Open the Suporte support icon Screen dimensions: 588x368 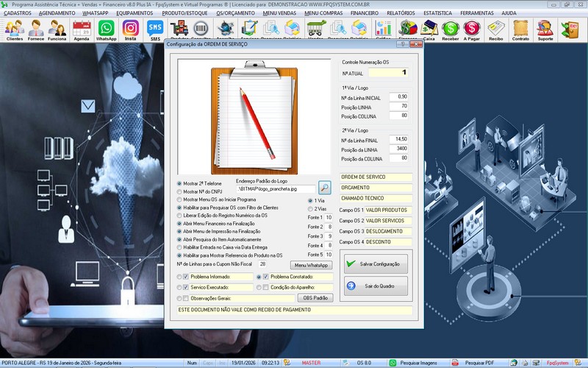[545, 29]
